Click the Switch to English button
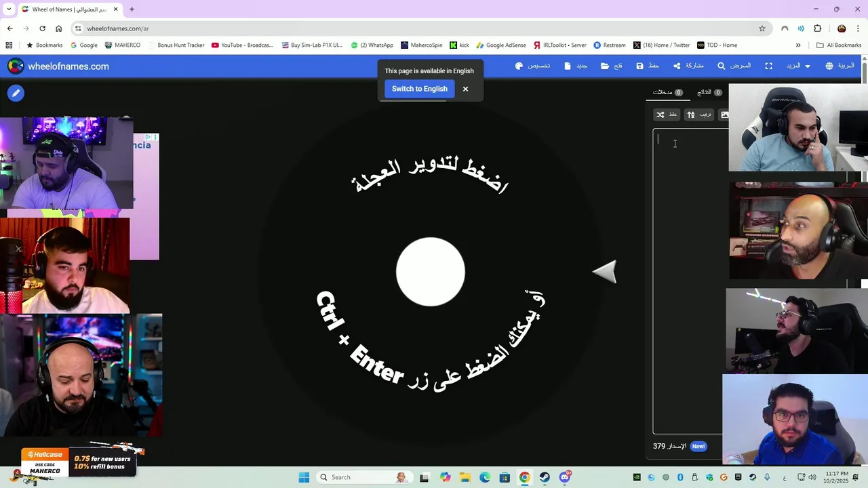The image size is (868, 488). 419,89
